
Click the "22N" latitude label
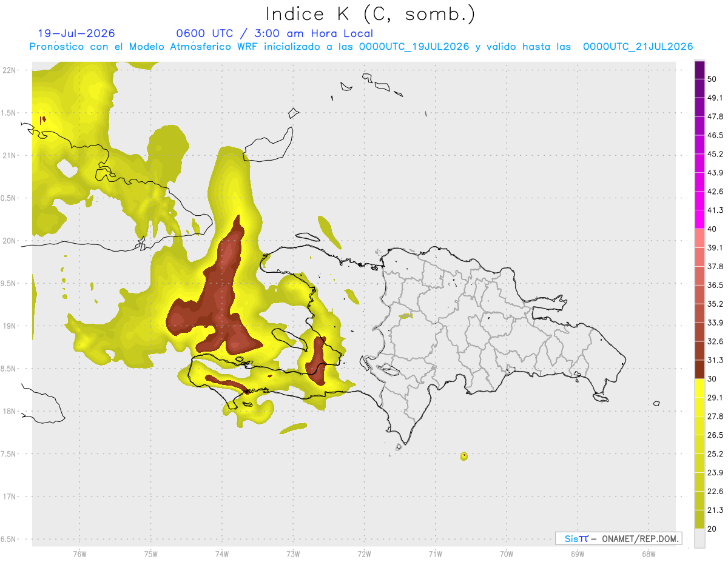(9, 70)
